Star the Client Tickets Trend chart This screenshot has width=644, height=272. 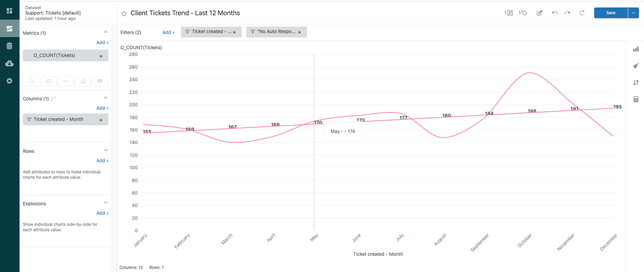click(123, 13)
